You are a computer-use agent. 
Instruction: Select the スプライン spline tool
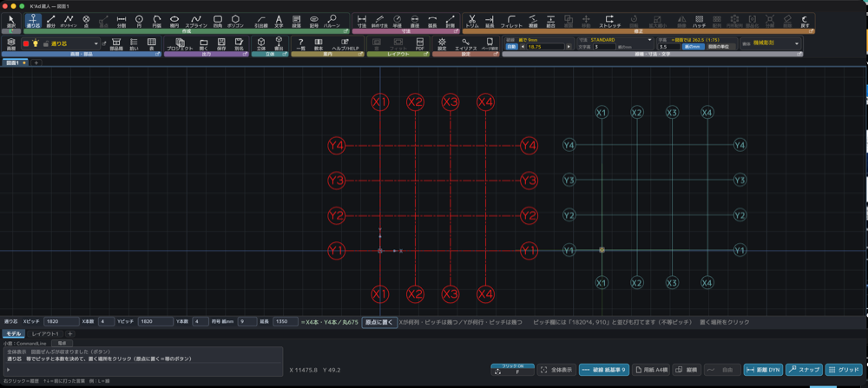[196, 21]
